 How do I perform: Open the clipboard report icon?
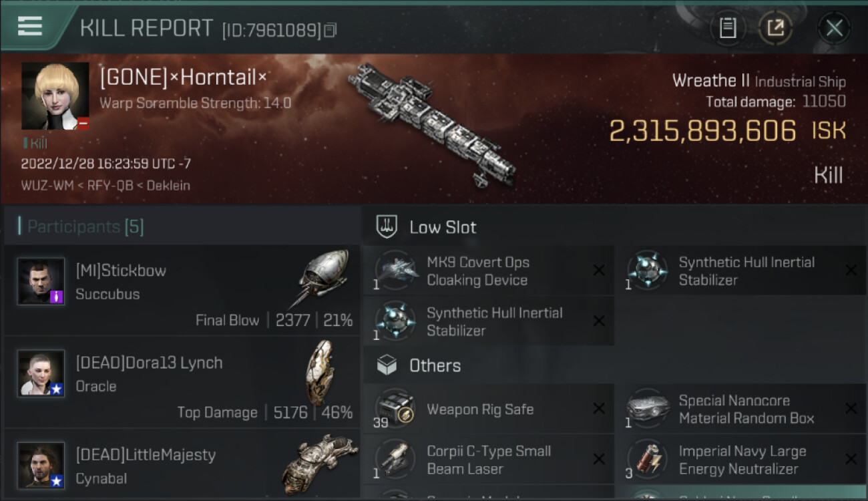(728, 28)
